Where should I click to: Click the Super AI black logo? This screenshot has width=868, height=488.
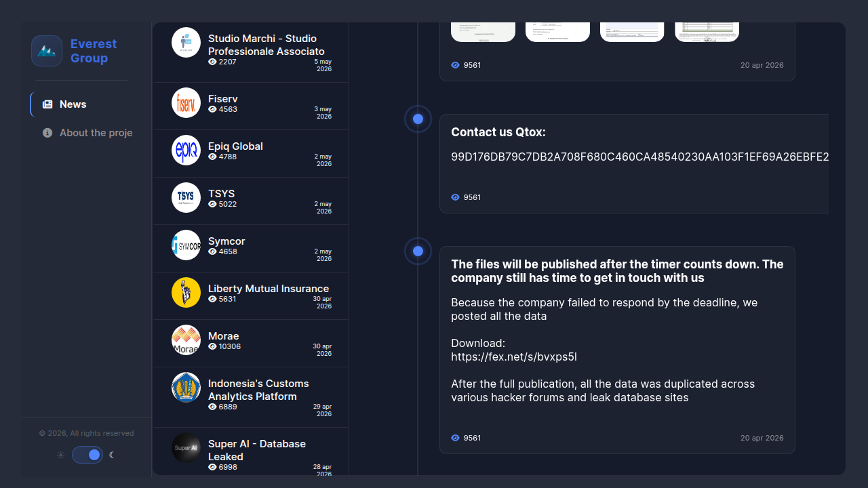coord(186,448)
